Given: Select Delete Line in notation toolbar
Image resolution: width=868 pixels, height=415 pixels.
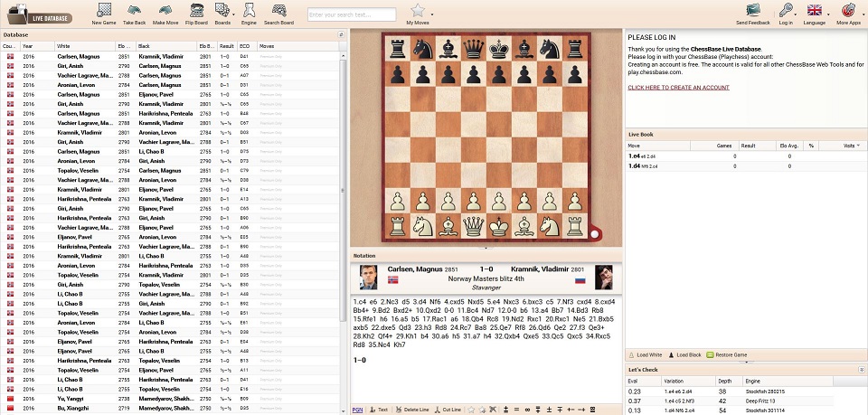Looking at the screenshot, I should click(412, 410).
